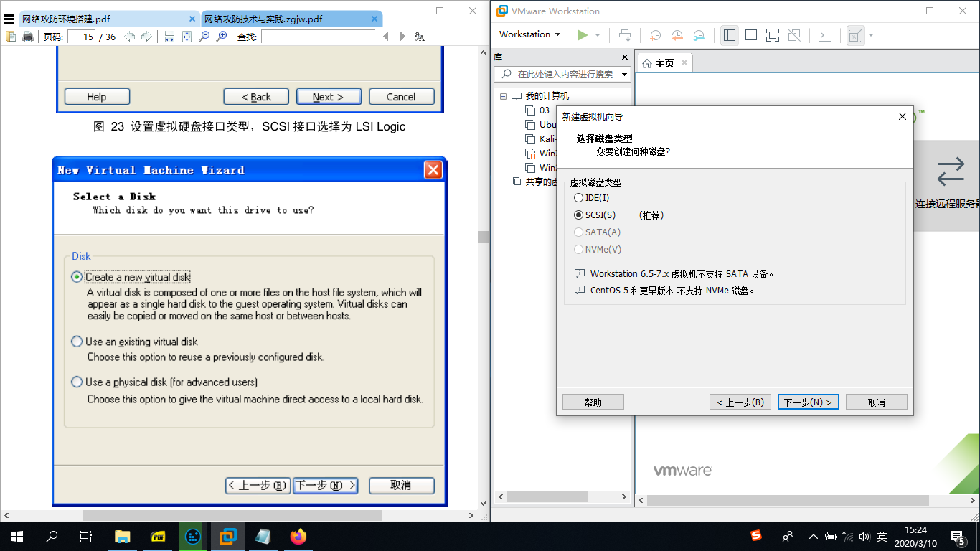Click 取消 in the new VM wizard
This screenshot has height=551, width=980.
click(877, 402)
